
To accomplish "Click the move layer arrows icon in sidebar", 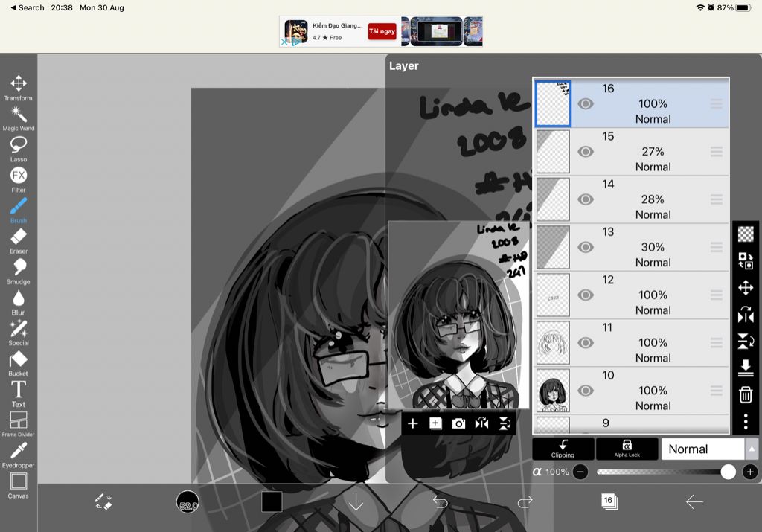I will click(x=746, y=288).
